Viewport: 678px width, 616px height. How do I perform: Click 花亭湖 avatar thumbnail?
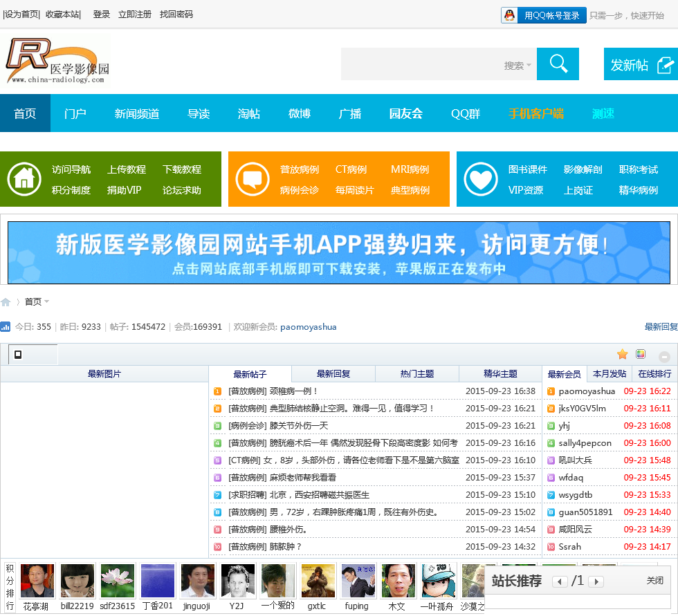coord(37,580)
